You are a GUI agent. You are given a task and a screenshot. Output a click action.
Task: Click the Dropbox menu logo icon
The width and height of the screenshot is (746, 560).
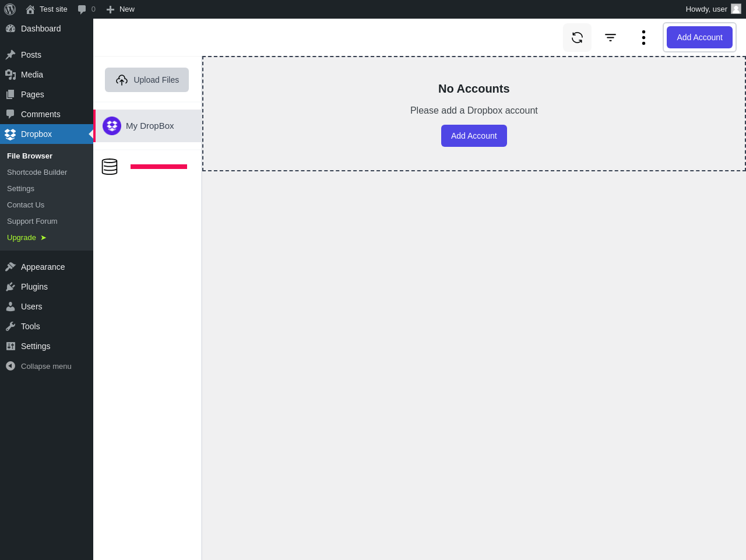(x=10, y=134)
